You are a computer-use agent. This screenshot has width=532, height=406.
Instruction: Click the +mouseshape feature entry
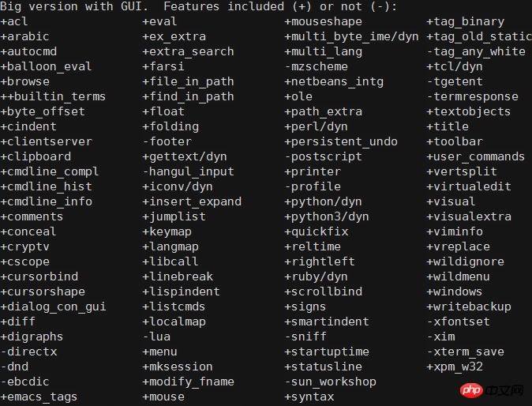[x=323, y=22]
